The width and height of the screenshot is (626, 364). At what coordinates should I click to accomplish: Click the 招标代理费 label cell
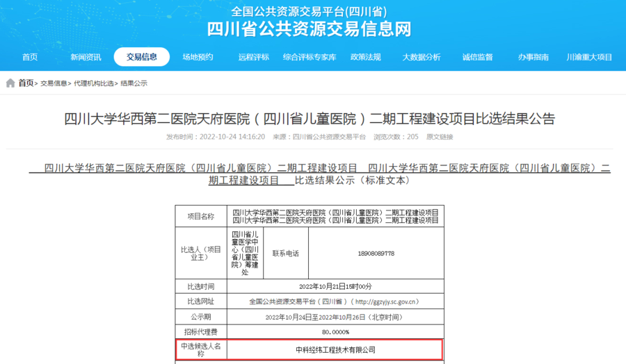(x=201, y=332)
